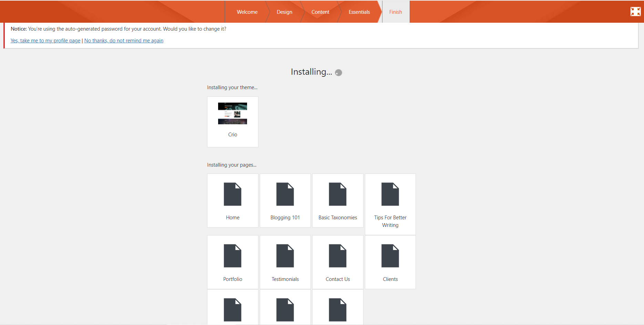Click the Home page document icon
644x325 pixels.
[233, 194]
